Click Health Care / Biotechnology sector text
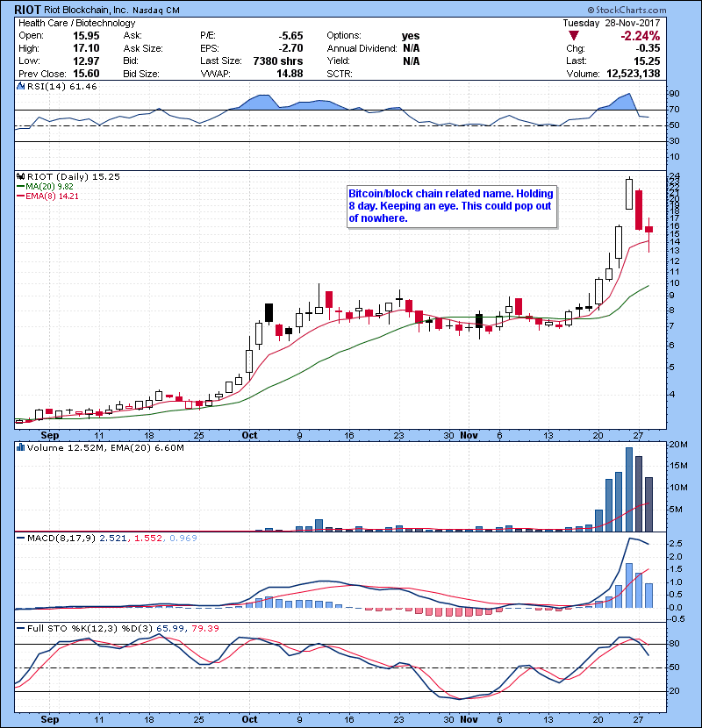 coord(76,23)
